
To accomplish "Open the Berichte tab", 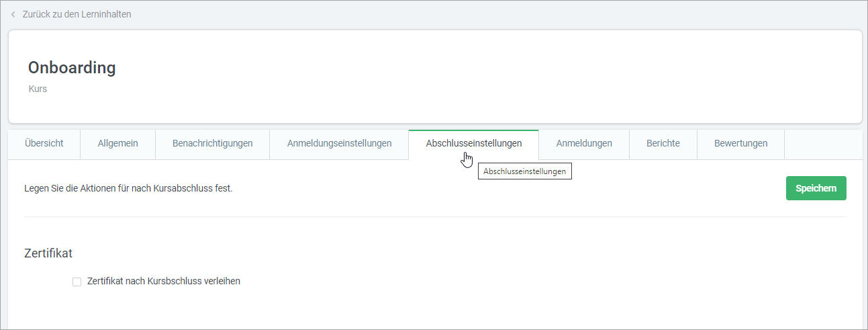I will [x=663, y=143].
